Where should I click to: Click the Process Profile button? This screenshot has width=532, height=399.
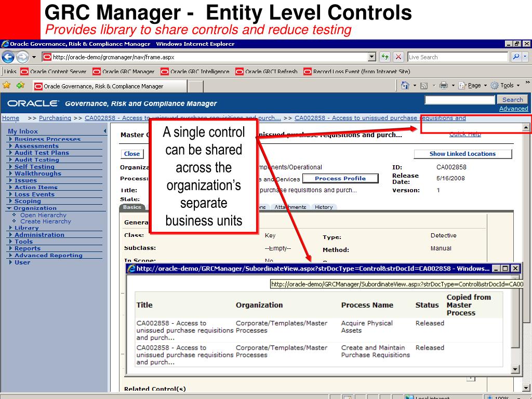coord(340,179)
